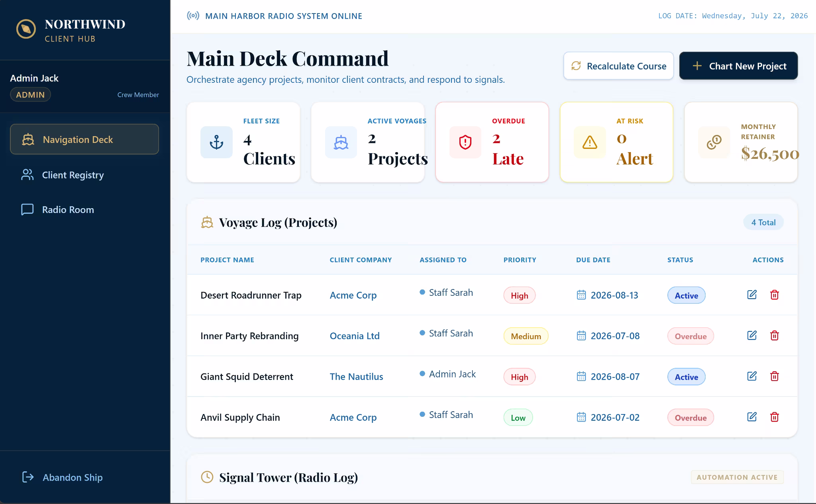The width and height of the screenshot is (816, 504).
Task: Click the Northwind compass logo icon
Action: [26, 29]
